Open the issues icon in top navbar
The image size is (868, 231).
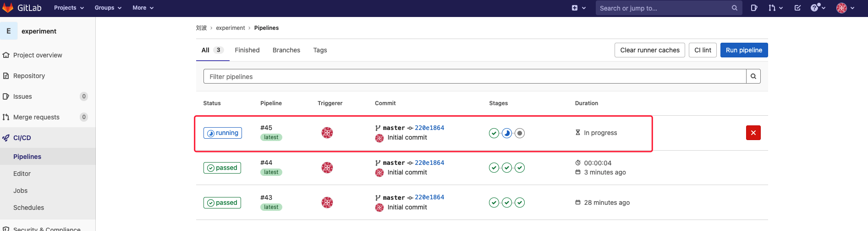click(754, 8)
